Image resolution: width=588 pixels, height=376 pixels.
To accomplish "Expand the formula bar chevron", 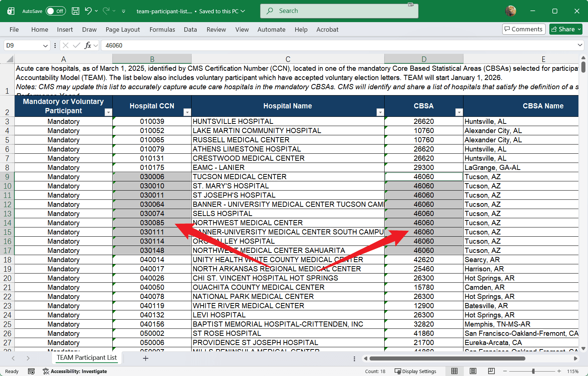I will tap(580, 45).
